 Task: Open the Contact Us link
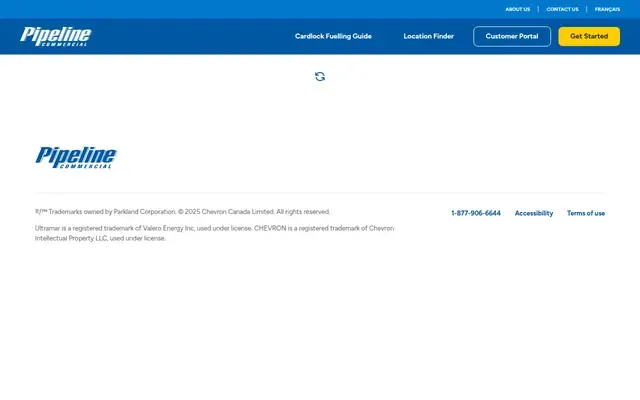[x=562, y=9]
